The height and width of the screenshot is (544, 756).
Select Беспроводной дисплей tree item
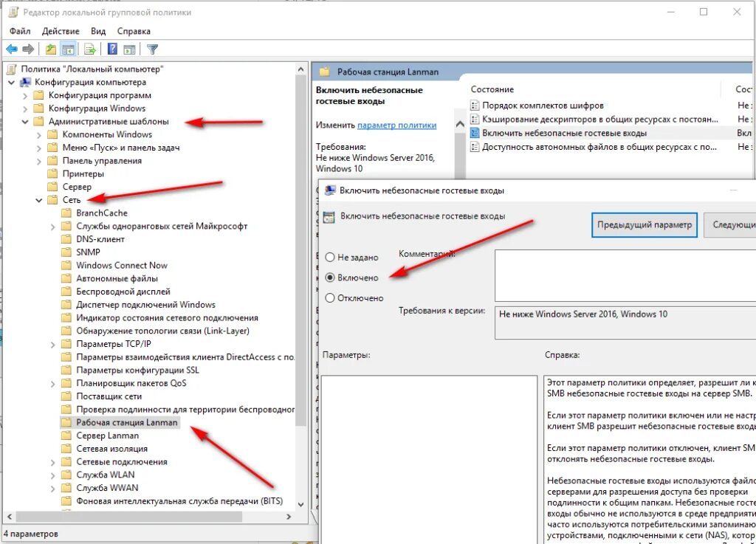(x=123, y=292)
